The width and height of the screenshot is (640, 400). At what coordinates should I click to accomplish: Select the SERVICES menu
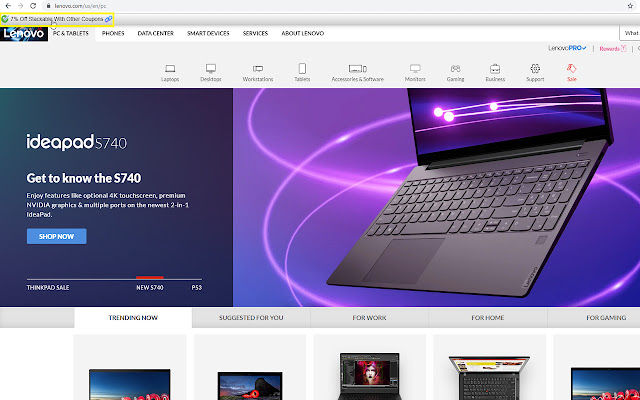[x=255, y=33]
